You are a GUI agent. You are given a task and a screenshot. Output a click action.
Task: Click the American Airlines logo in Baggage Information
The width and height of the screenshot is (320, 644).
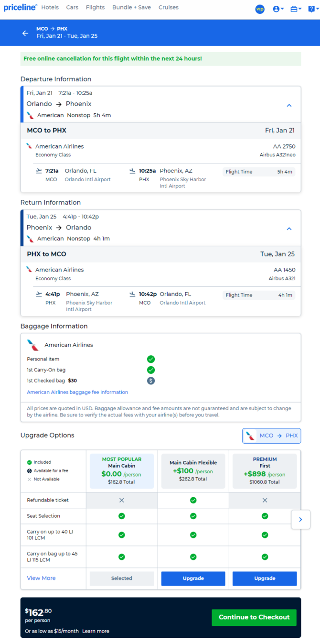(33, 345)
